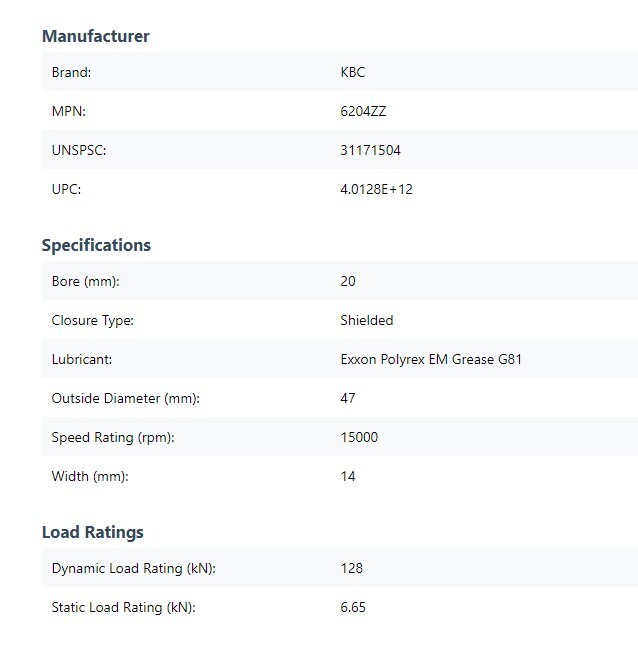Select the Brand value KBC

click(x=352, y=72)
